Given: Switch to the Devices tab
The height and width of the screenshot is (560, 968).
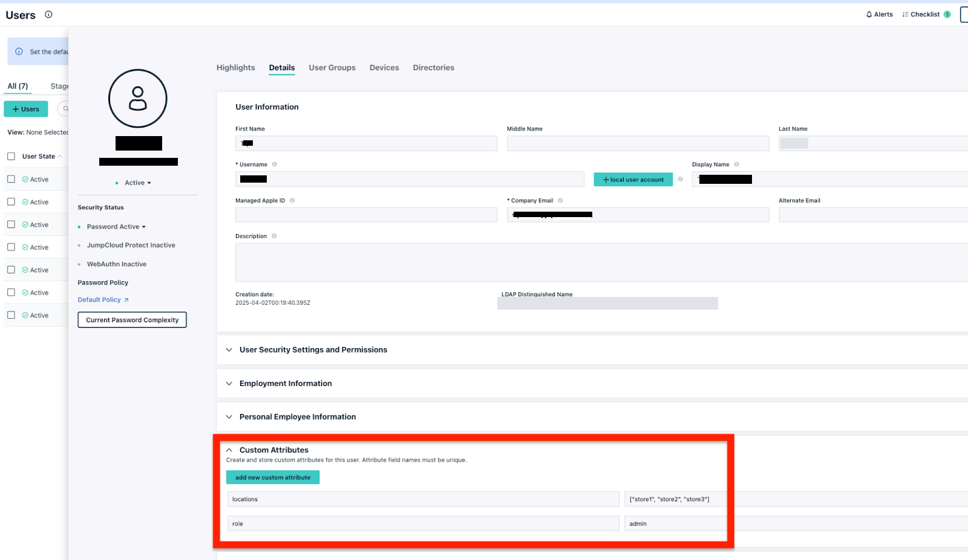Looking at the screenshot, I should [384, 68].
